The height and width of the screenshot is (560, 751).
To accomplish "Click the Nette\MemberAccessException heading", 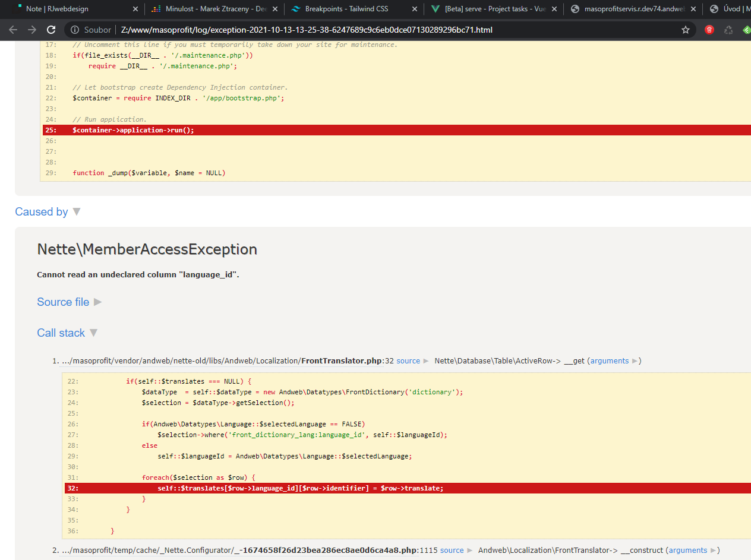I will pyautogui.click(x=147, y=249).
